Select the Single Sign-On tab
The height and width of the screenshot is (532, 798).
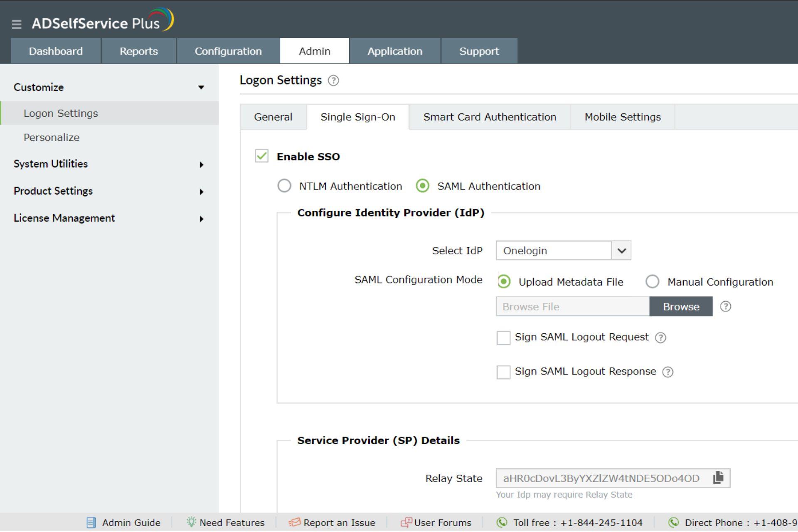coord(358,117)
